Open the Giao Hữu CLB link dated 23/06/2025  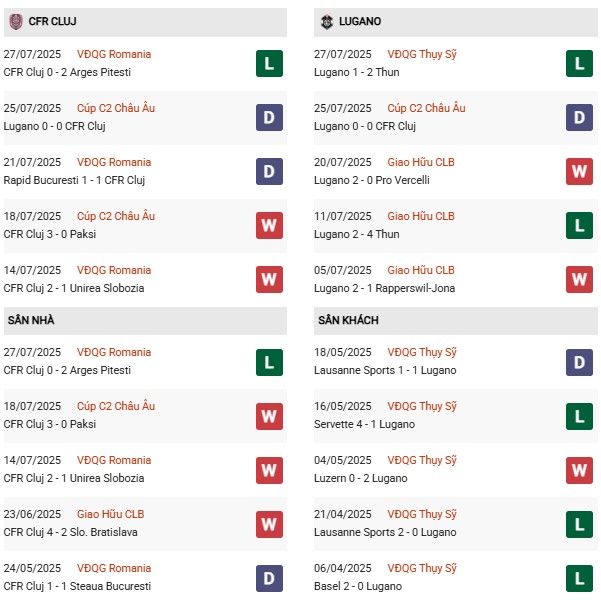pyautogui.click(x=110, y=514)
